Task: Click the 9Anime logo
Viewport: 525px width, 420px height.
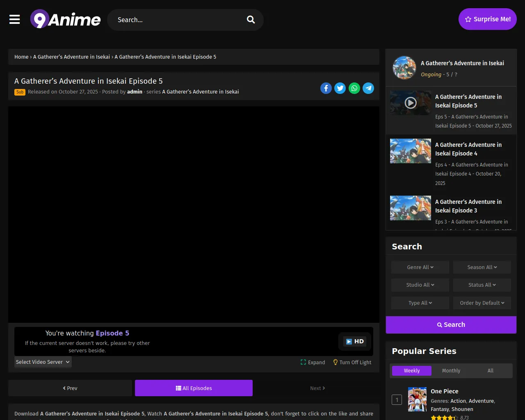Action: tap(66, 19)
